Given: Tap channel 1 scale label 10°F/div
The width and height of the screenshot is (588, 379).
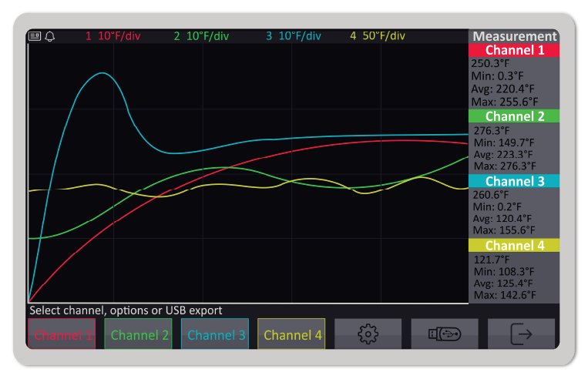Looking at the screenshot, I should [x=113, y=36].
